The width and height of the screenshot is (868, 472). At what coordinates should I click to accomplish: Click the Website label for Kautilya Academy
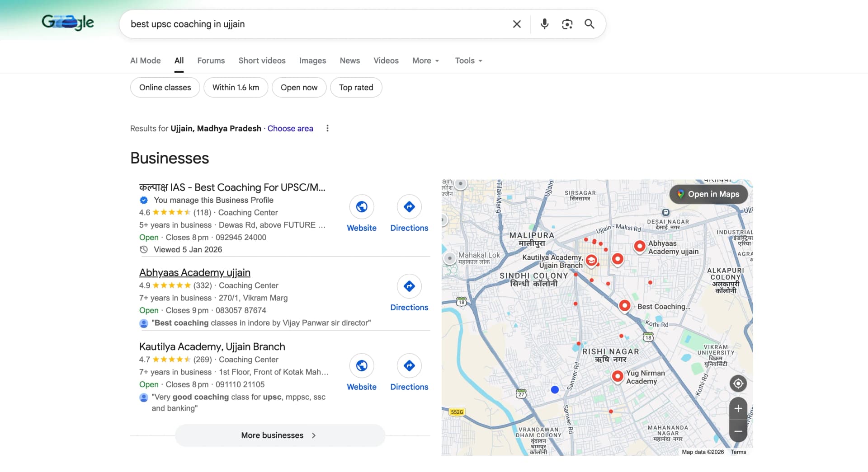362,387
